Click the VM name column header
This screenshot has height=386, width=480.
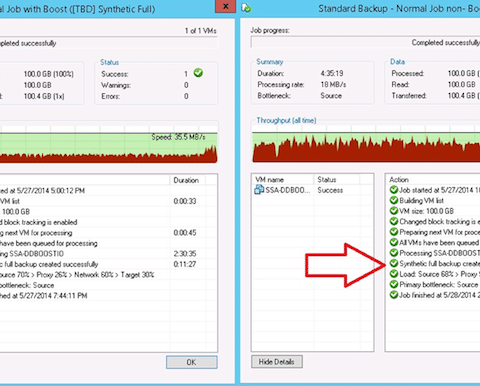click(x=283, y=180)
